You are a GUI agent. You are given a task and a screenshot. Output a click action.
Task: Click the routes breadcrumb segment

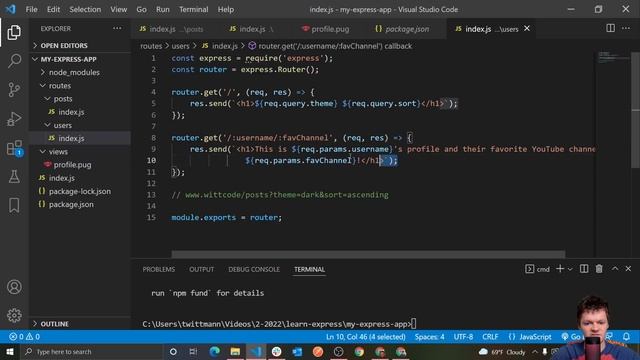(x=151, y=46)
